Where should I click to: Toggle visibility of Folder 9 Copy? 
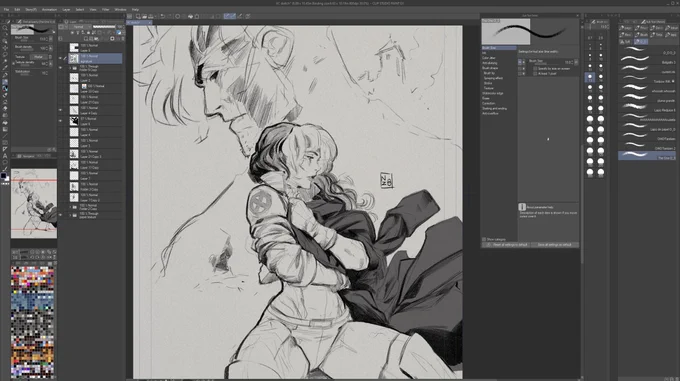tap(60, 68)
